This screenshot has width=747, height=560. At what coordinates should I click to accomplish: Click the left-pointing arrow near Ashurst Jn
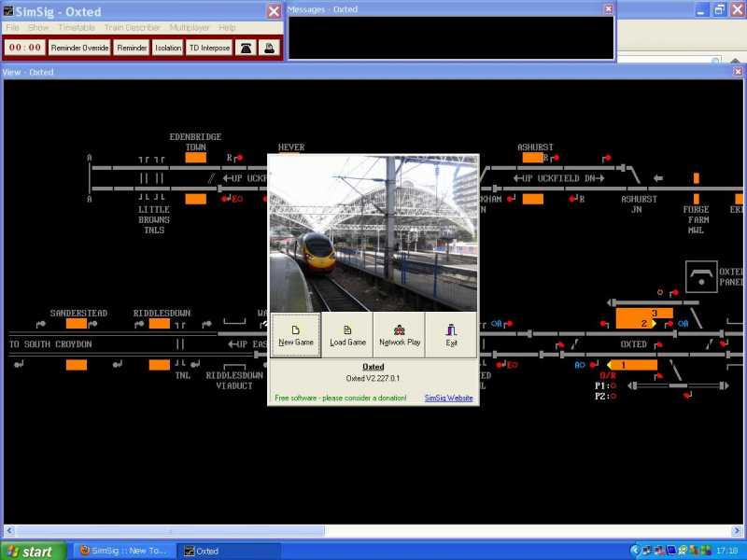tap(658, 178)
